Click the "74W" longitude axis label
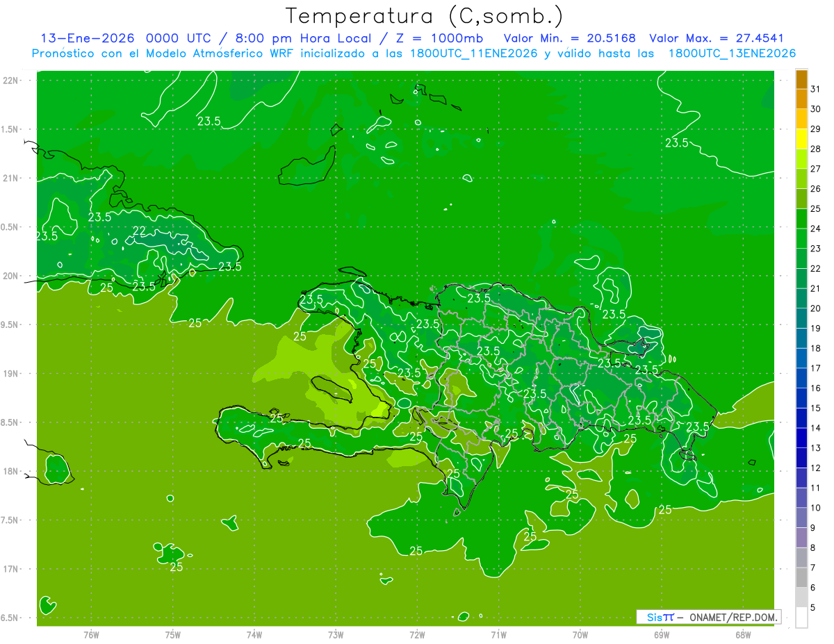Image resolution: width=834 pixels, height=644 pixels. click(254, 634)
